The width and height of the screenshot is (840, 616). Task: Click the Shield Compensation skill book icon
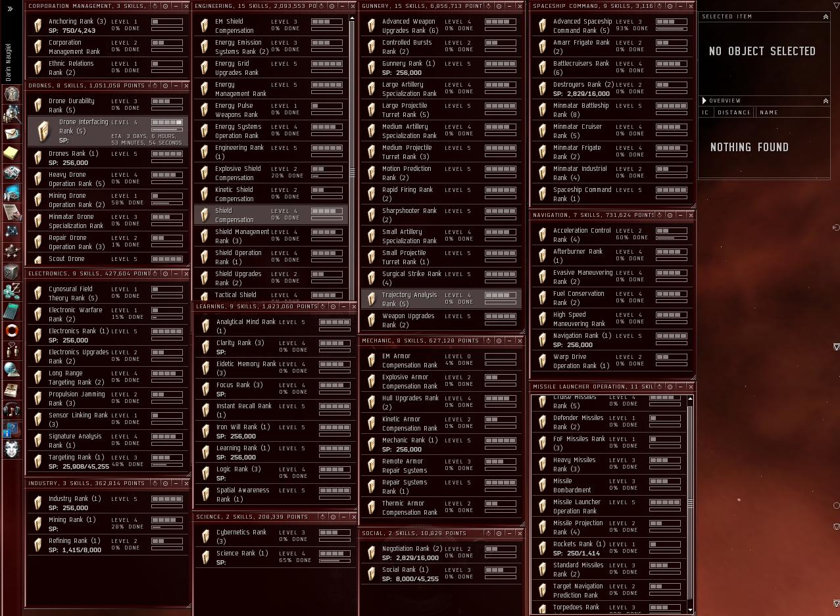pos(205,215)
